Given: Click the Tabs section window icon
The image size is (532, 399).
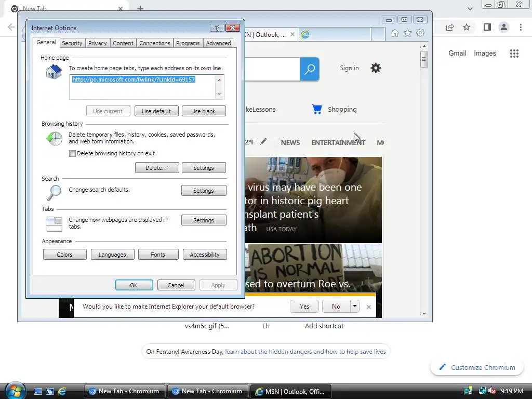Looking at the screenshot, I should click(x=54, y=224).
